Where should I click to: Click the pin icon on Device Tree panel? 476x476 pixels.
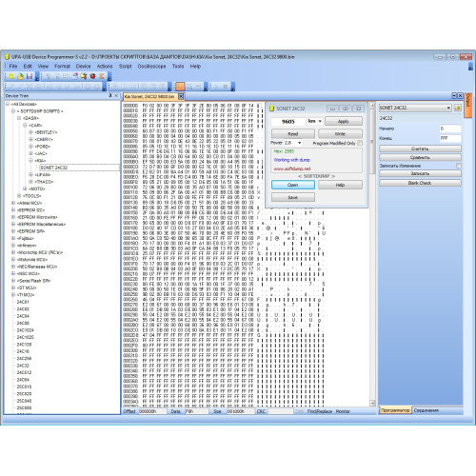pyautogui.click(x=110, y=95)
